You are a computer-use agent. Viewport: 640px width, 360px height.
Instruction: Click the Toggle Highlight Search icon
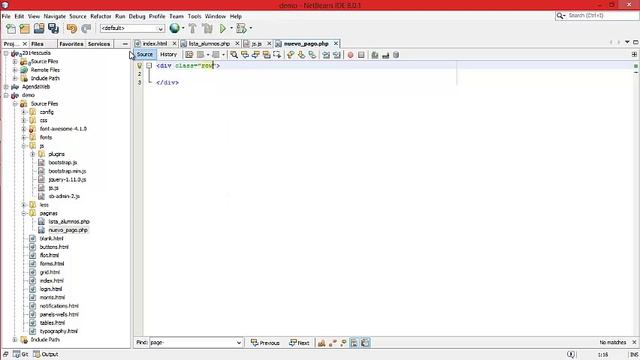(x=267, y=55)
